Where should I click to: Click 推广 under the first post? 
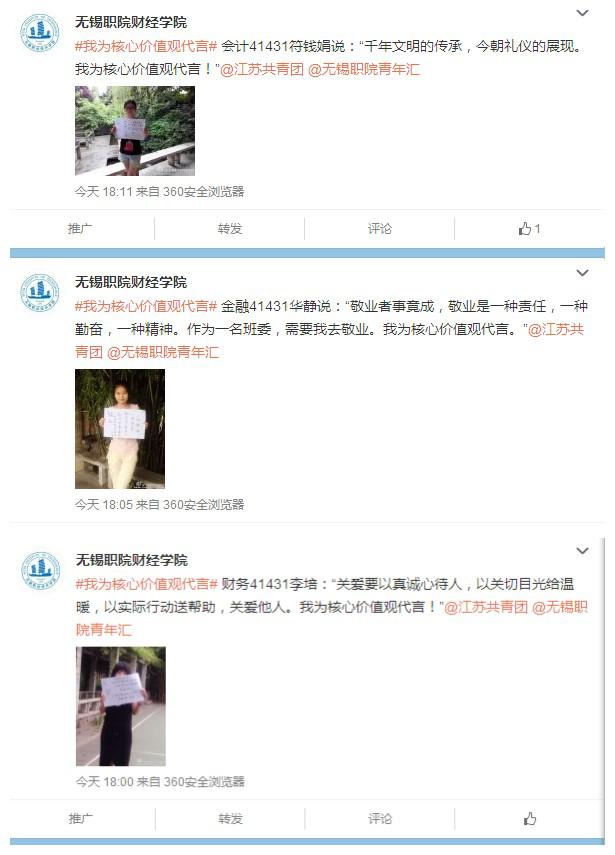(x=80, y=228)
